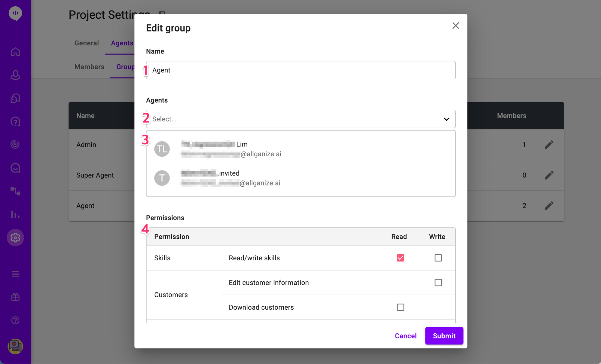Viewport: 601px width, 364px height.
Task: Click the dropdown chevron arrow in Agents field
Action: pyautogui.click(x=446, y=119)
